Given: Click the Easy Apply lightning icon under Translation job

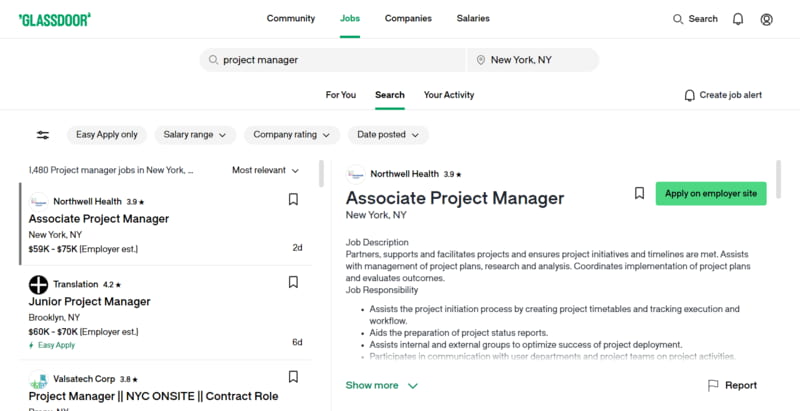Looking at the screenshot, I should 31,345.
